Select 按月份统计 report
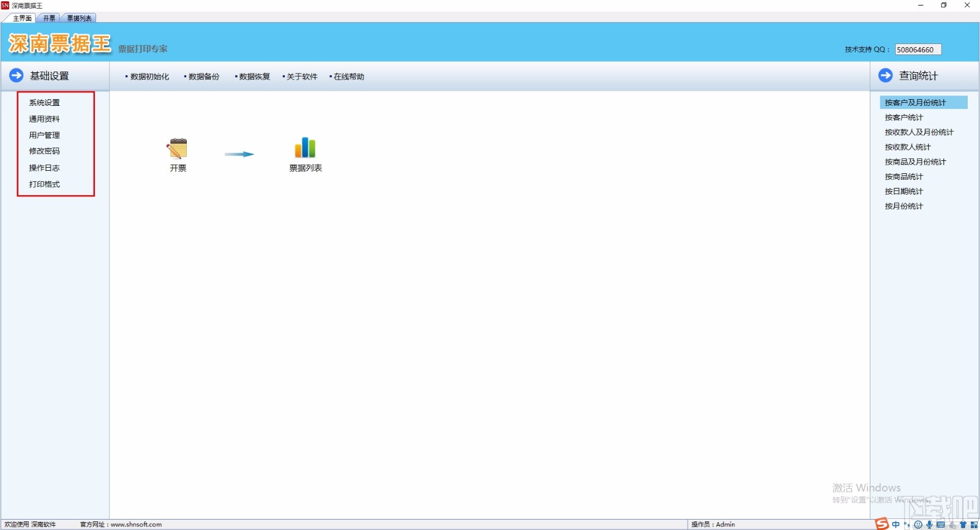The width and height of the screenshot is (980, 530). (903, 206)
